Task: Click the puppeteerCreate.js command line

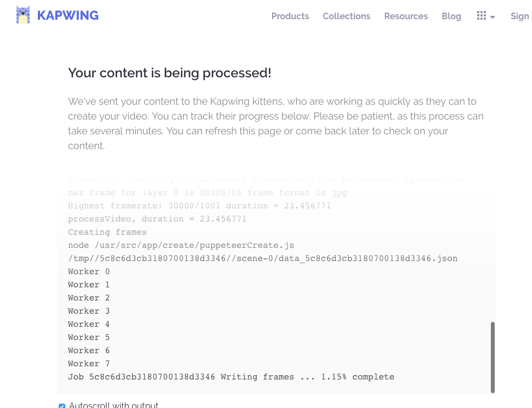Action: pyautogui.click(x=181, y=245)
